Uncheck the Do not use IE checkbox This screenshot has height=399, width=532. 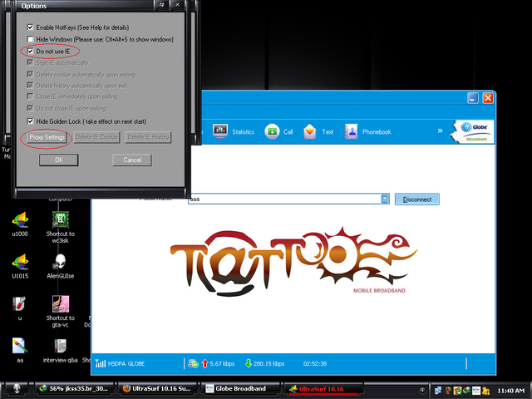[30, 51]
